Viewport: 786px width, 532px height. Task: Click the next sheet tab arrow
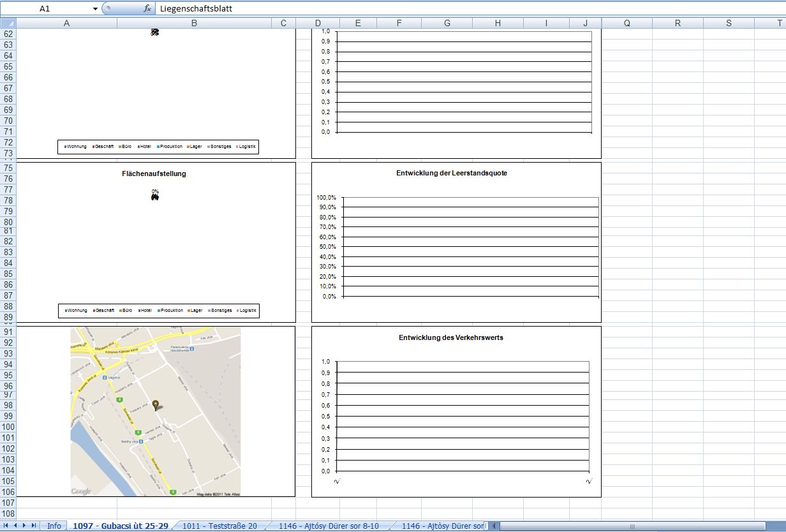coord(24,526)
